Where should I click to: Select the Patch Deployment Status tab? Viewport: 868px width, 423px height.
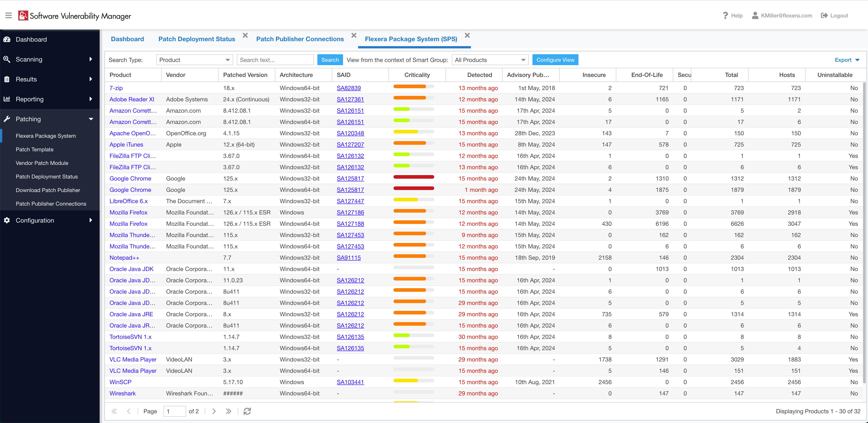coord(196,39)
